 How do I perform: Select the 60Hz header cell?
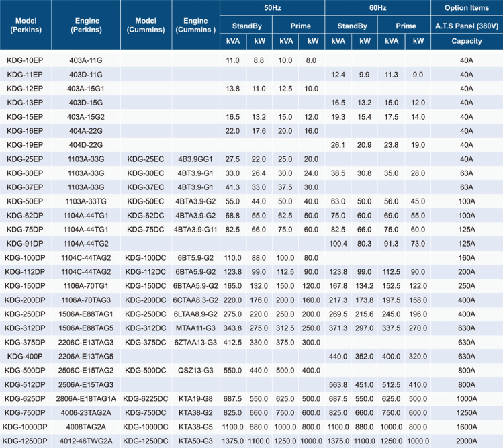[377, 7]
